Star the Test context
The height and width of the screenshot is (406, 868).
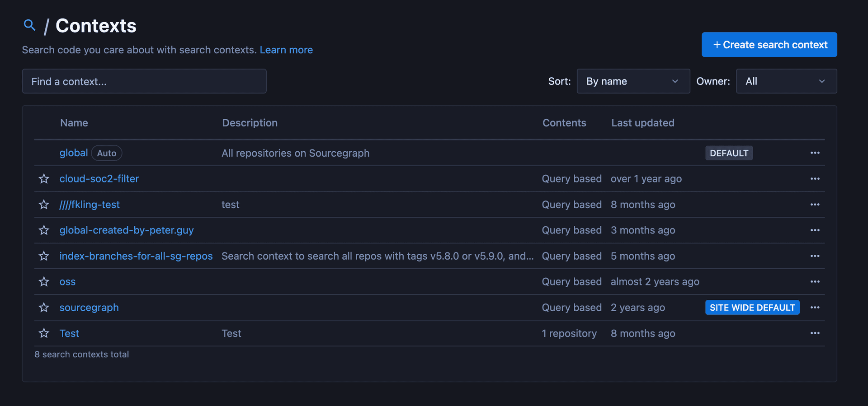coord(44,333)
